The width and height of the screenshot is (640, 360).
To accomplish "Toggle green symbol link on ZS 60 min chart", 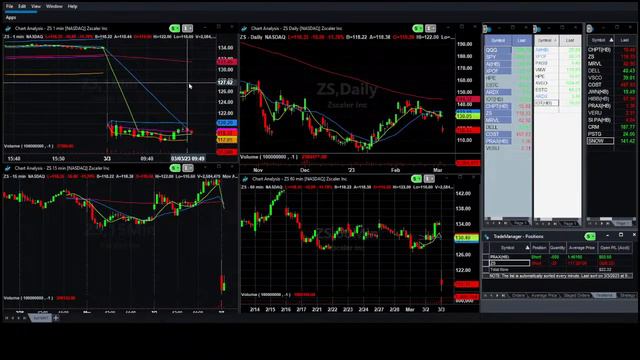I will [416, 179].
